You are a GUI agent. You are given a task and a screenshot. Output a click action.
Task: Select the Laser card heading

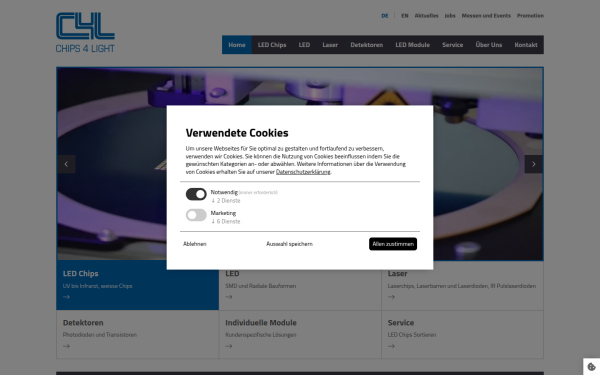[397, 274]
